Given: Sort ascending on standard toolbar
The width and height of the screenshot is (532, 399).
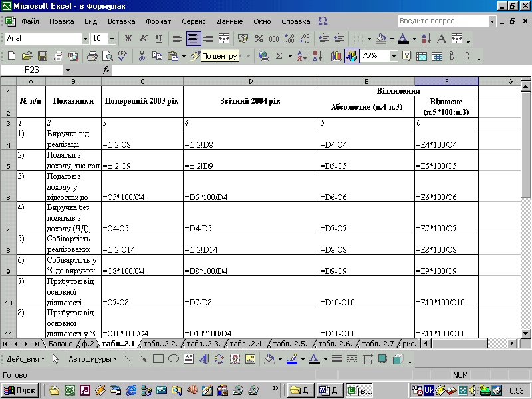Looking at the screenshot, I should [301, 56].
